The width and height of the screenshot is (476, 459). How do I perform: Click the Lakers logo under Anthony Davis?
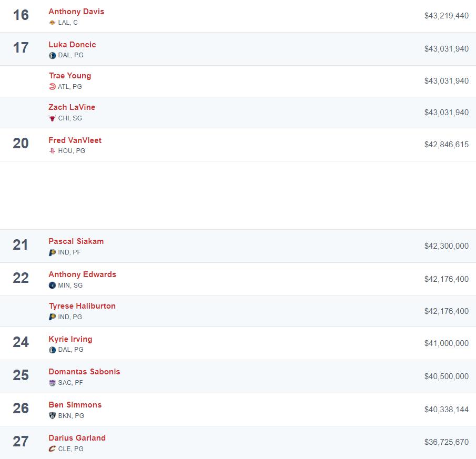tap(52, 23)
